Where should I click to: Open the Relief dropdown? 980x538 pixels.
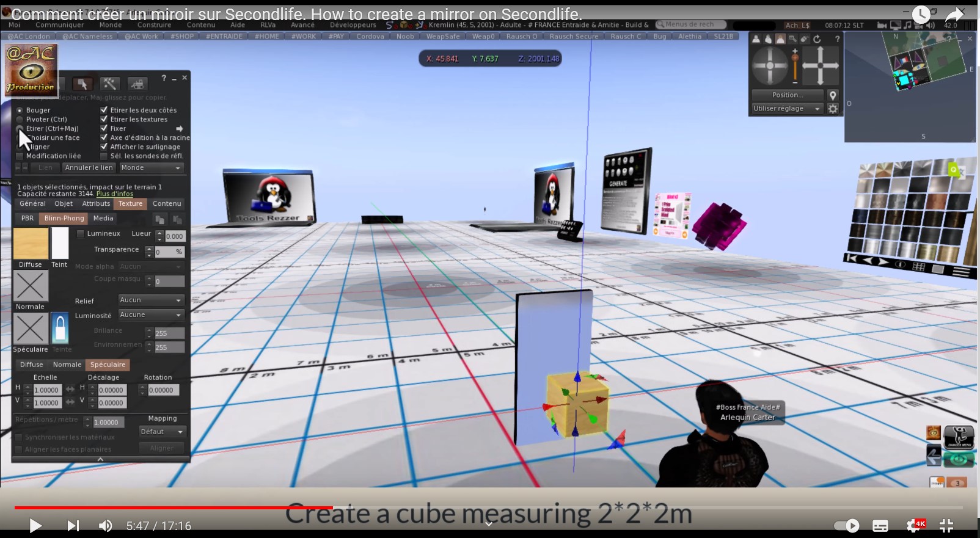150,300
